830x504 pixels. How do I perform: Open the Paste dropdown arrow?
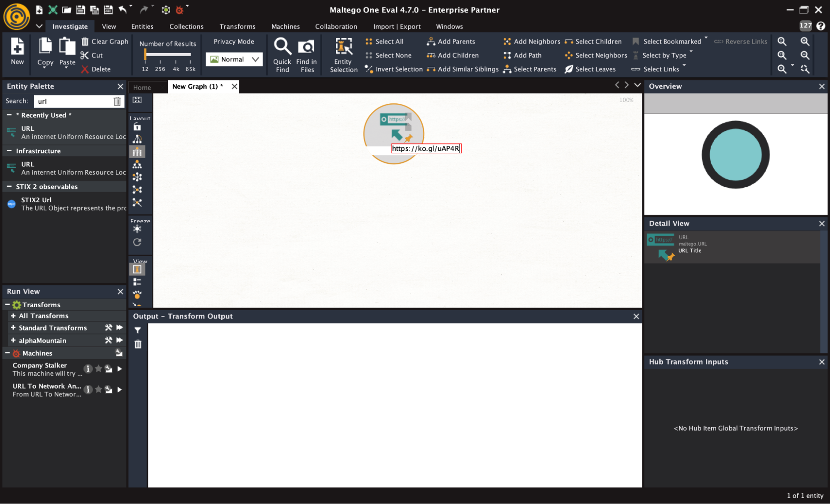point(66,68)
